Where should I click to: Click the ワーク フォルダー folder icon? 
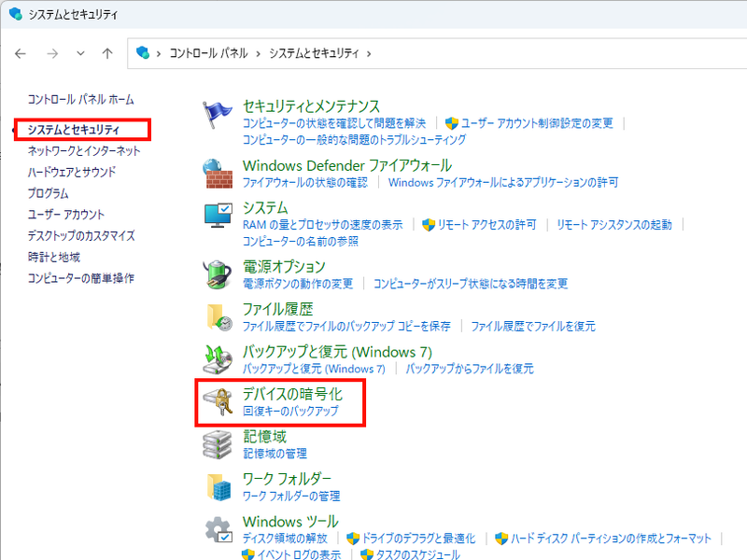click(x=219, y=487)
